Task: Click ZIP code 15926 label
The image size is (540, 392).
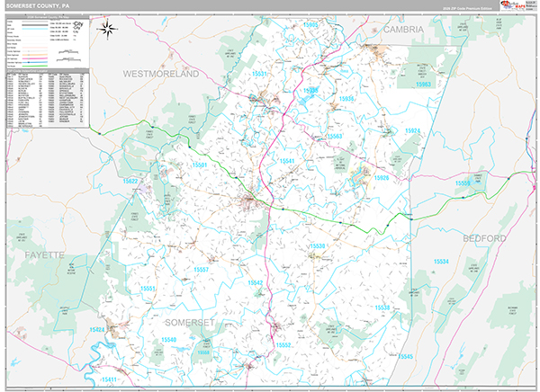Action: click(382, 178)
